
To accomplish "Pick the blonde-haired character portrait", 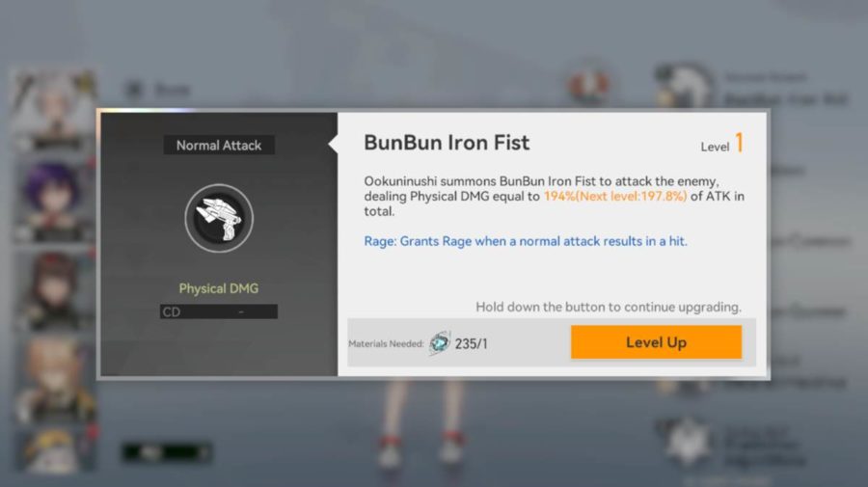I will (x=54, y=380).
